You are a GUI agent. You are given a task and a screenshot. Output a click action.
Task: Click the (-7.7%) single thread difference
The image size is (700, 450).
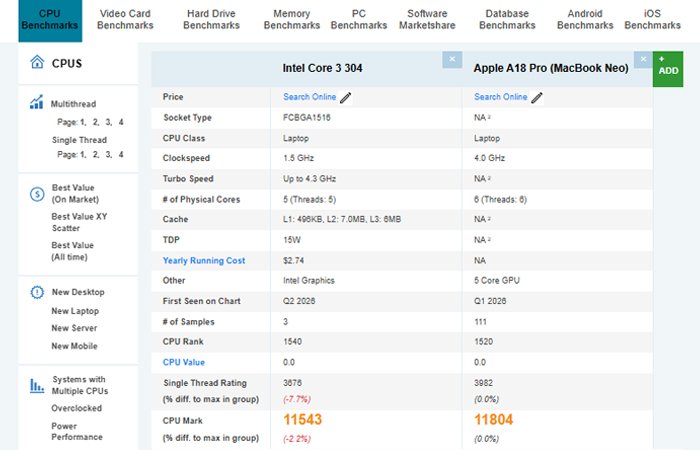[x=297, y=399]
